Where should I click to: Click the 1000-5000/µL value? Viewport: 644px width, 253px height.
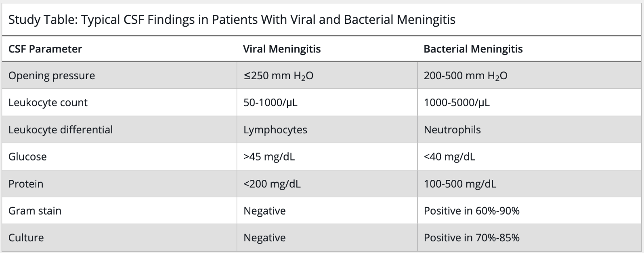click(x=457, y=103)
